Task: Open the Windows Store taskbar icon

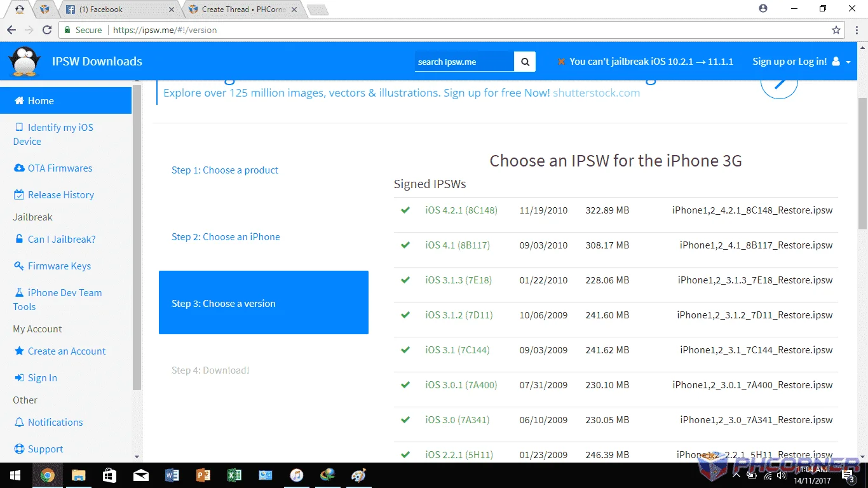Action: (x=109, y=475)
